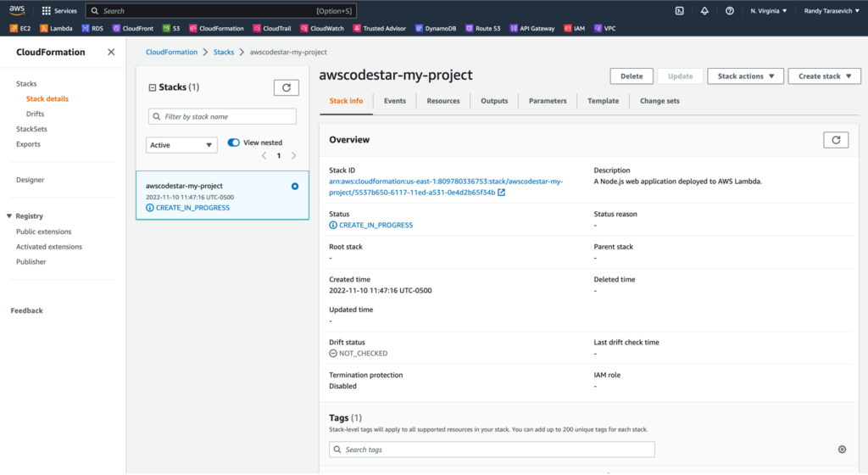Focus the Filter by stack name field
868x475 pixels.
pos(223,117)
